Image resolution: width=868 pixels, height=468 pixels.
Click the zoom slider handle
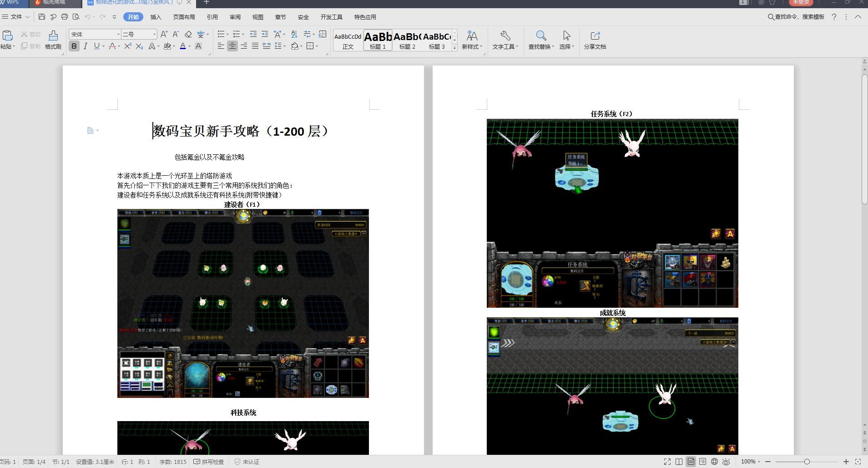[x=807, y=462]
